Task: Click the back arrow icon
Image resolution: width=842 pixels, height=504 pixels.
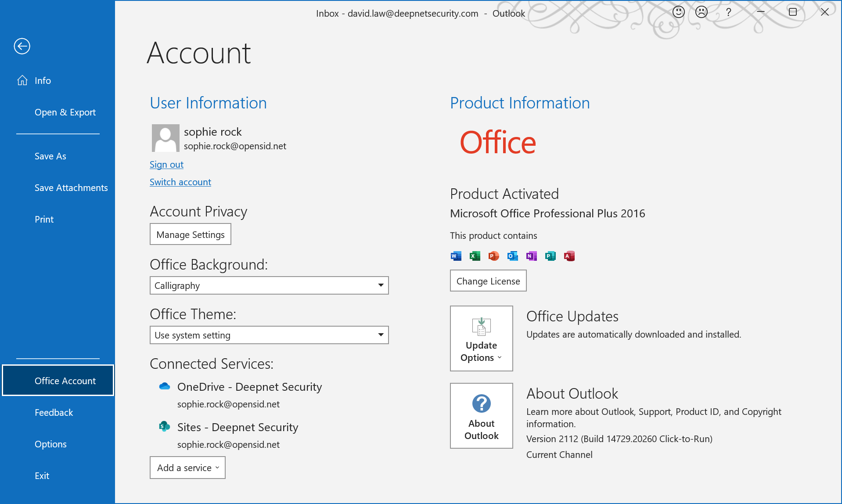Action: tap(22, 46)
